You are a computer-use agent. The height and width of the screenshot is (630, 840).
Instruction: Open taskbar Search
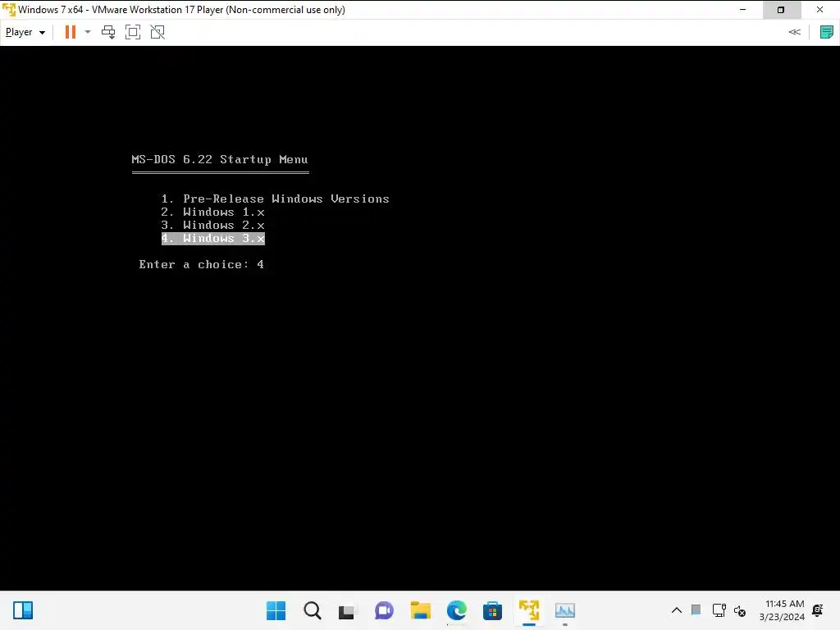point(312,610)
